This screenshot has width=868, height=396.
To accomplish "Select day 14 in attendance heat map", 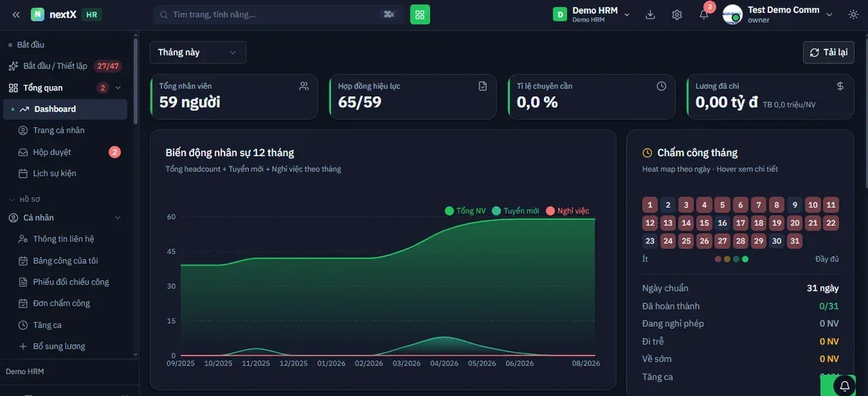I will coord(686,223).
